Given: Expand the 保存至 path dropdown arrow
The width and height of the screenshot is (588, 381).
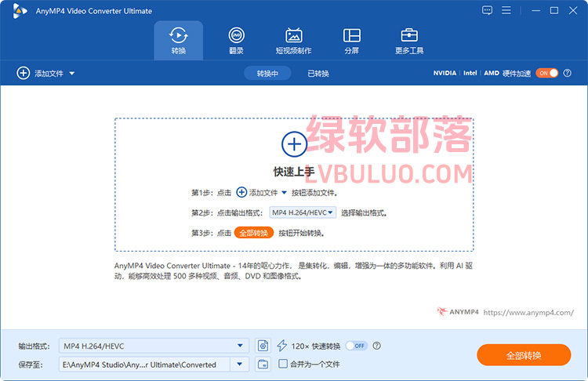Looking at the screenshot, I should tap(240, 364).
